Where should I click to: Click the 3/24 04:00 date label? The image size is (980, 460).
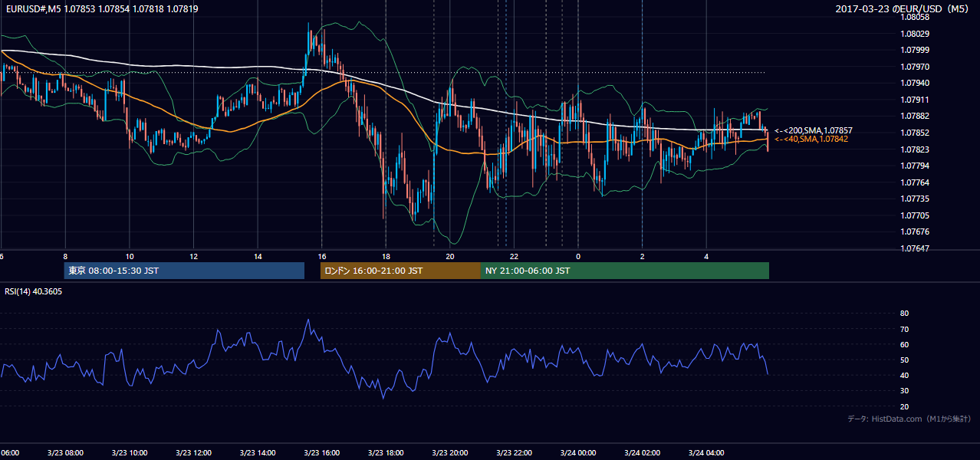(x=706, y=453)
